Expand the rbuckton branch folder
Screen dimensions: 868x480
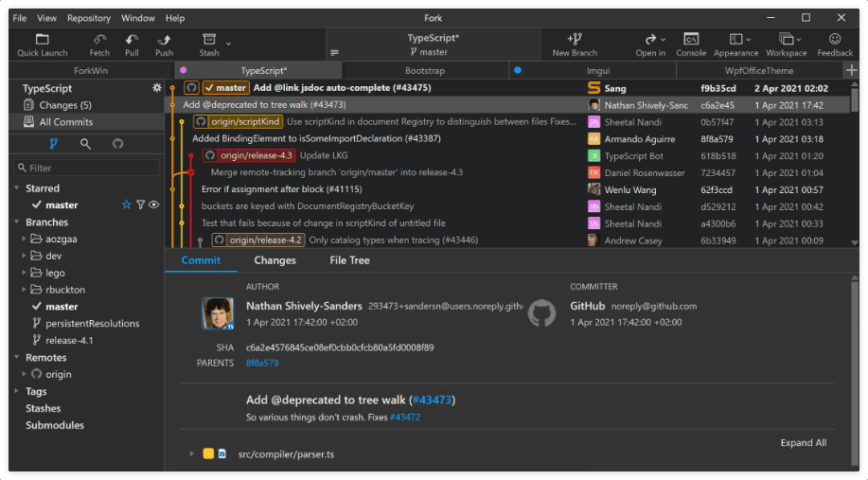pyautogui.click(x=24, y=290)
